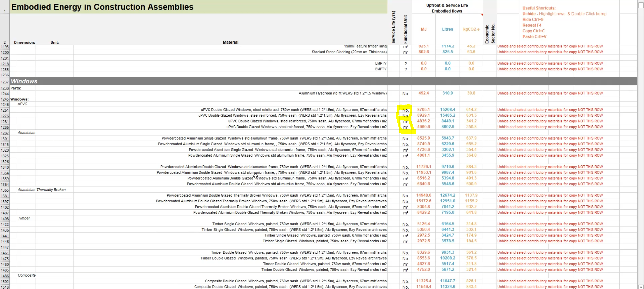Select the Embodied Energy in Construction Assemblies title
Viewport: 644px width, 289px height.
tap(102, 7)
